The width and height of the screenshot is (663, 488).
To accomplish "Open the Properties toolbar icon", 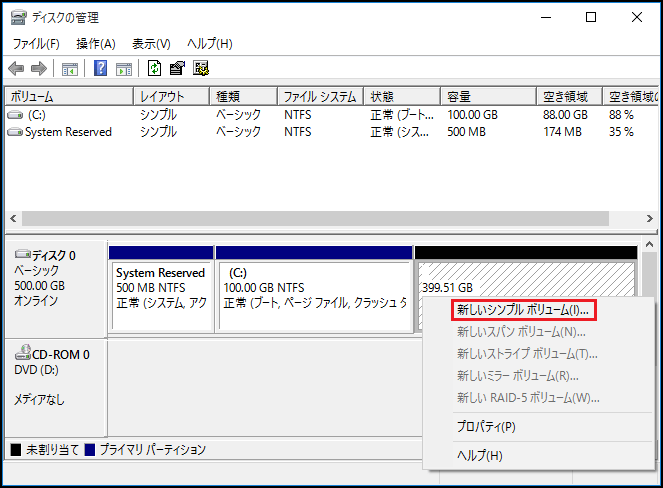I will coord(177,68).
